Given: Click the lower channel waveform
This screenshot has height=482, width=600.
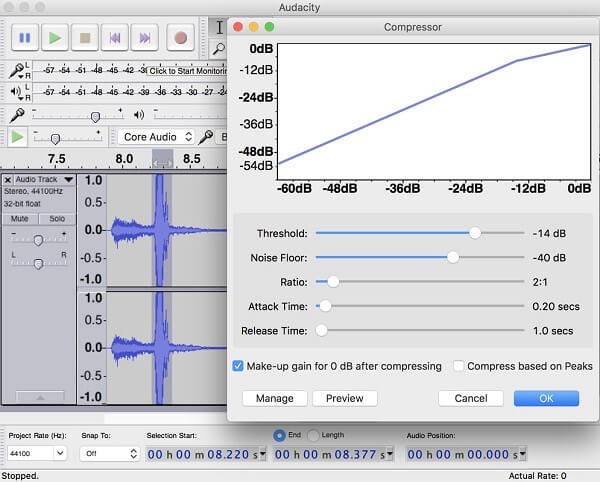Looking at the screenshot, I should (x=166, y=347).
